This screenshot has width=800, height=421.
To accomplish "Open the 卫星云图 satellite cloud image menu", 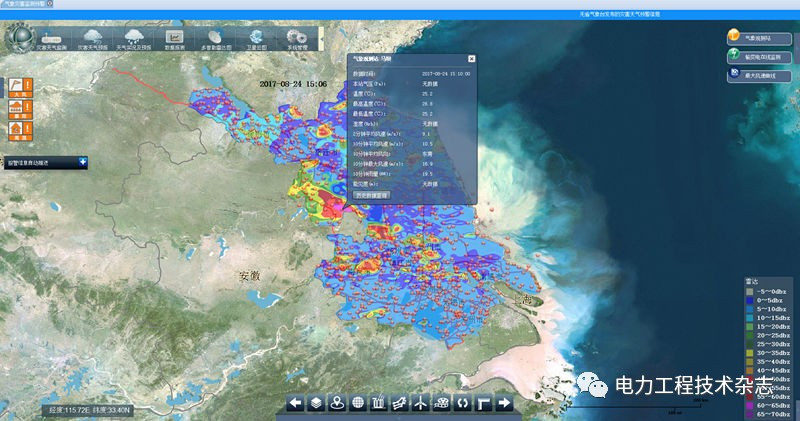I will 256,38.
